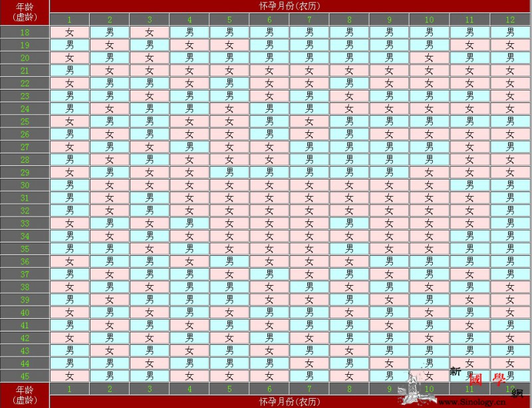Click the 男 cell at age 34, month 11
Viewport: 532px width, 408px height.
(x=469, y=236)
